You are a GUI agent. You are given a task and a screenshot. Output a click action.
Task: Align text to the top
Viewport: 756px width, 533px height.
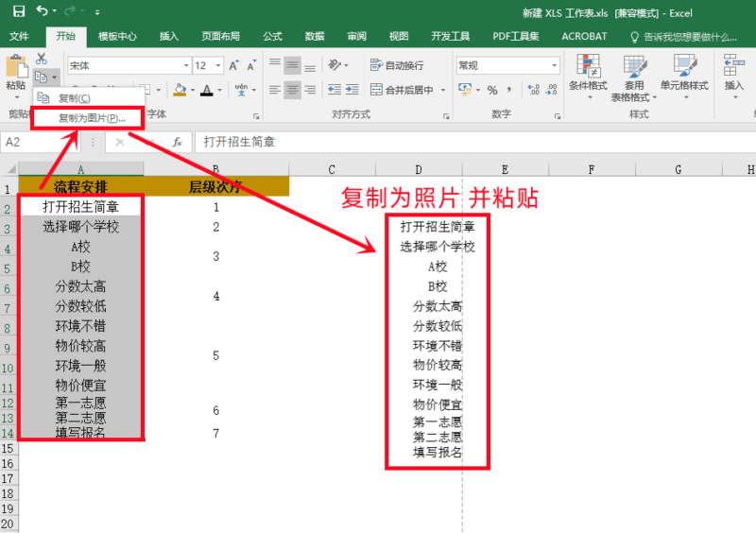pos(275,64)
